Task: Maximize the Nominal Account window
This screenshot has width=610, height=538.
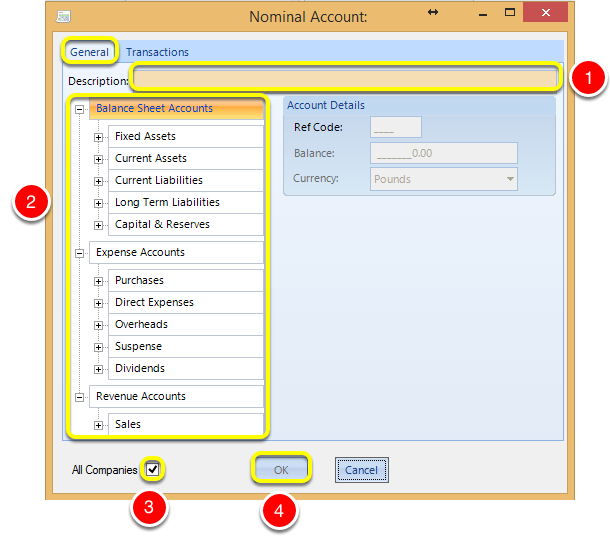Action: tap(510, 12)
